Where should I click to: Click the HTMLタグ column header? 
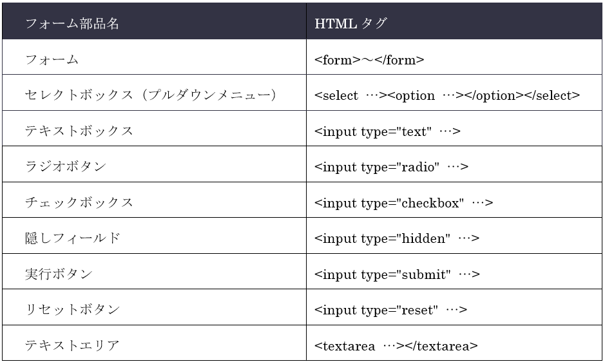click(351, 24)
